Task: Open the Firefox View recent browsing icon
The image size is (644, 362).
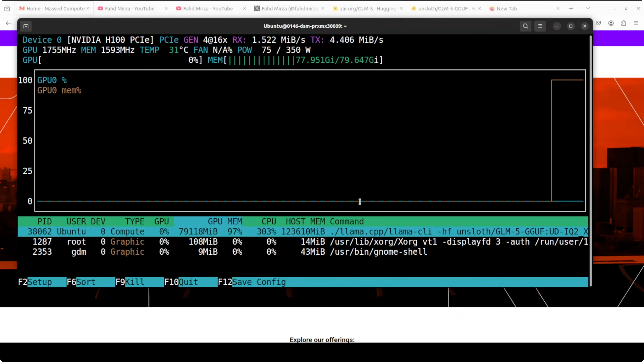Action: click(7, 9)
